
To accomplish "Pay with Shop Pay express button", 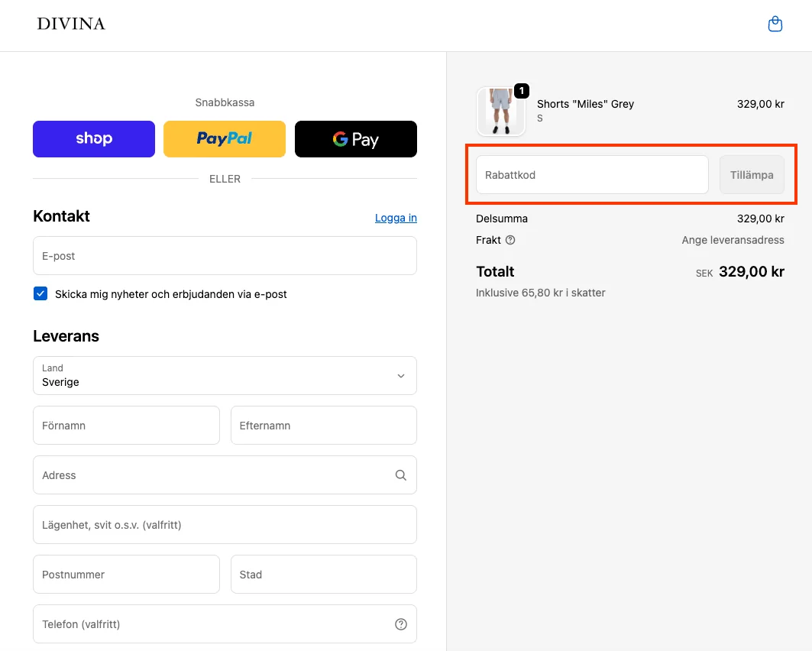I will [x=94, y=139].
